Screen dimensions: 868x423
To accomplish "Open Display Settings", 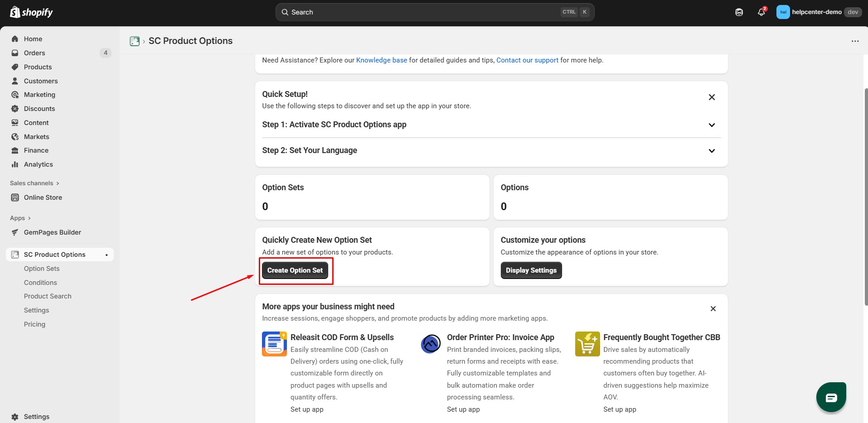I will (x=531, y=270).
